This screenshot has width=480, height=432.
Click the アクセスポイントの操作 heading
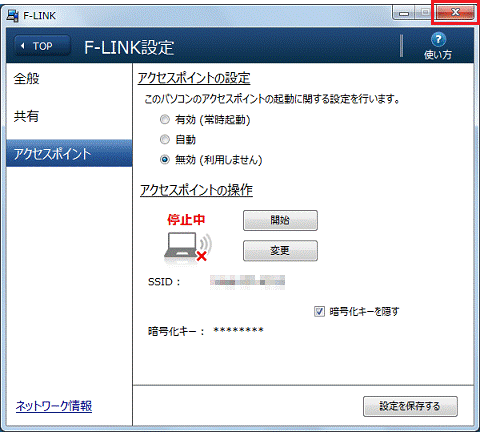[x=196, y=190]
